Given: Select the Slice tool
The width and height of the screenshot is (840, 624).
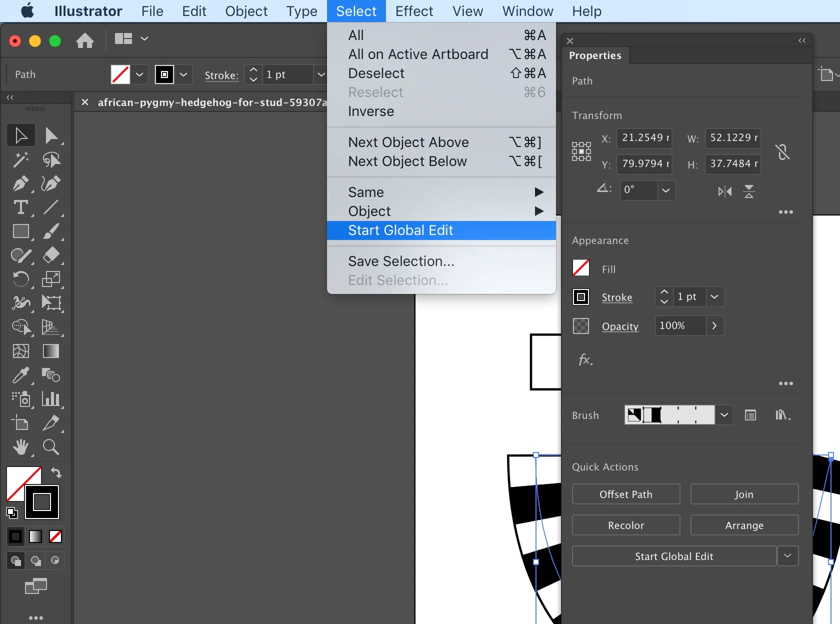Looking at the screenshot, I should (51, 423).
